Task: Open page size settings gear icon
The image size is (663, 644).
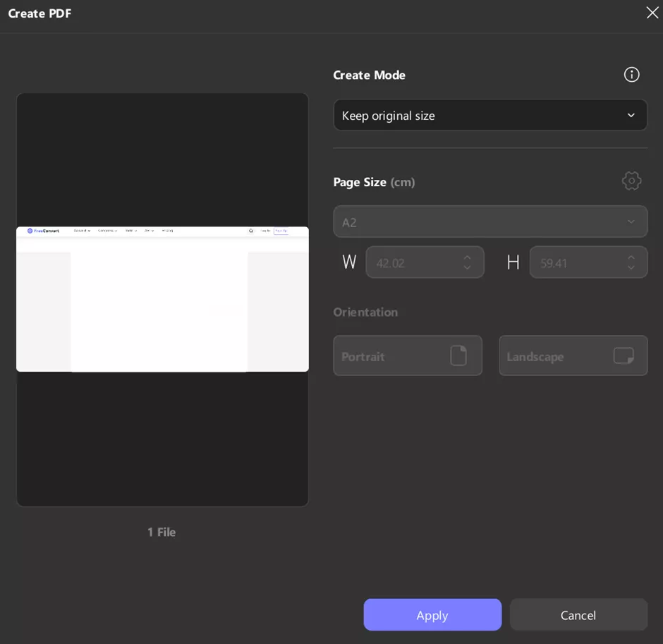Action: [631, 181]
